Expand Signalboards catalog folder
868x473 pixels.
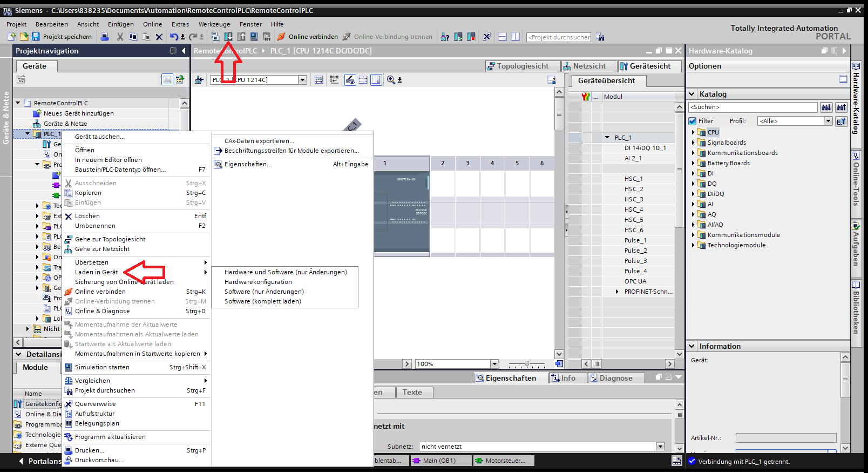(693, 143)
